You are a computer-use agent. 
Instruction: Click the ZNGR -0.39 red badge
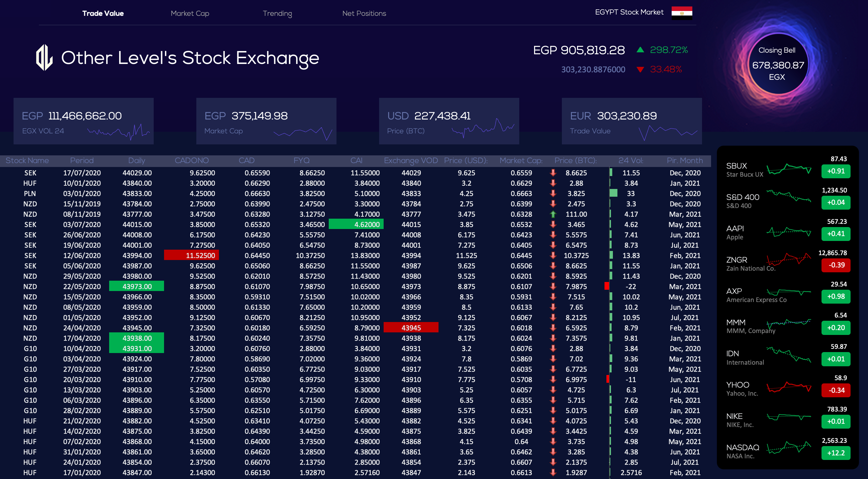coord(836,265)
